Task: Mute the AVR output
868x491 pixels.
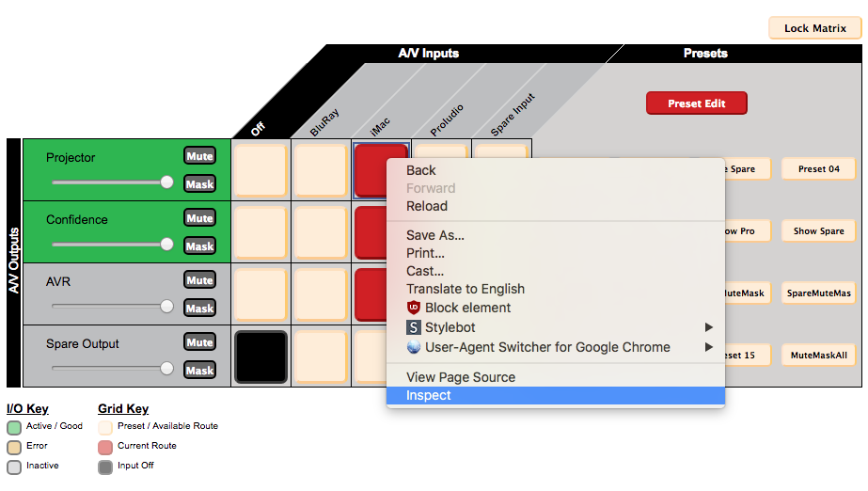Action: point(199,280)
